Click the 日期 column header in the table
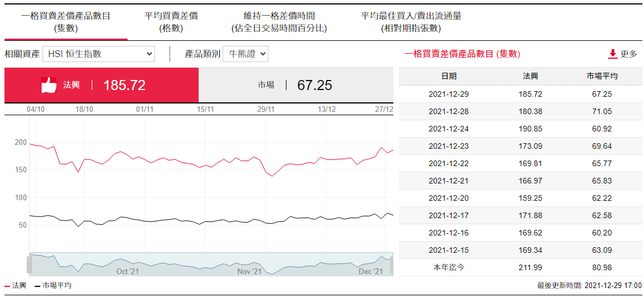 click(448, 76)
